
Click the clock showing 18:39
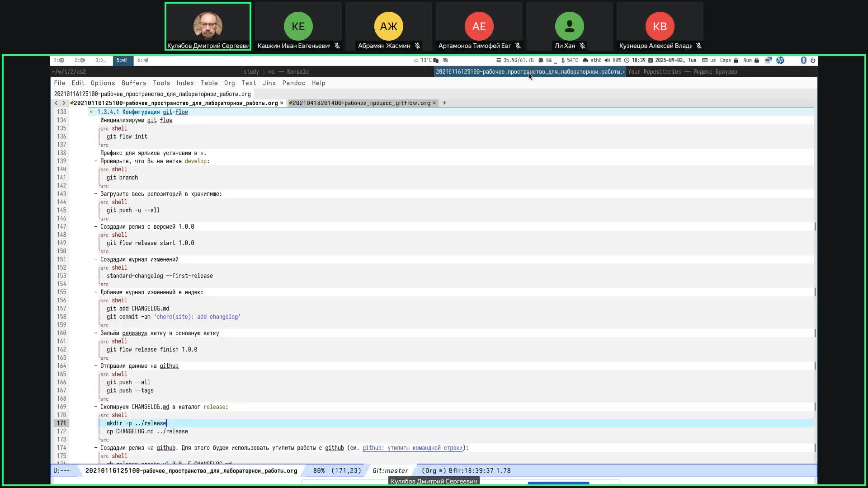tap(635, 60)
